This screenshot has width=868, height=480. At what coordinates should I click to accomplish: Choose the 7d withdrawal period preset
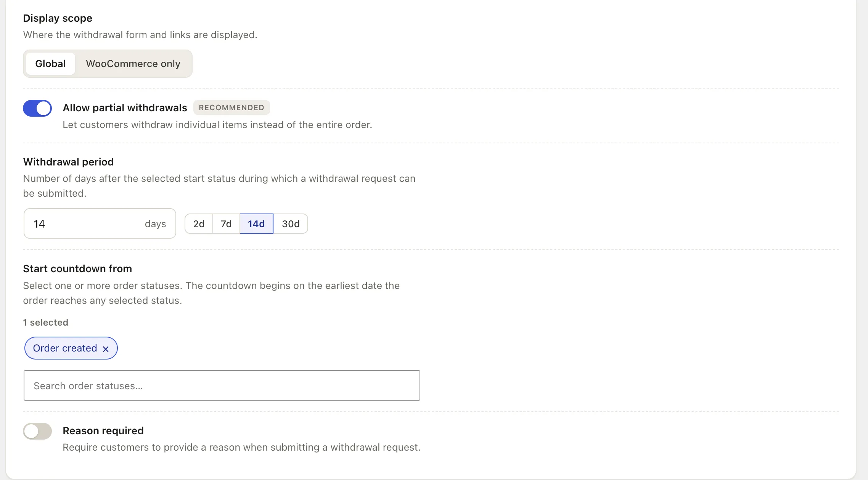[x=226, y=224]
